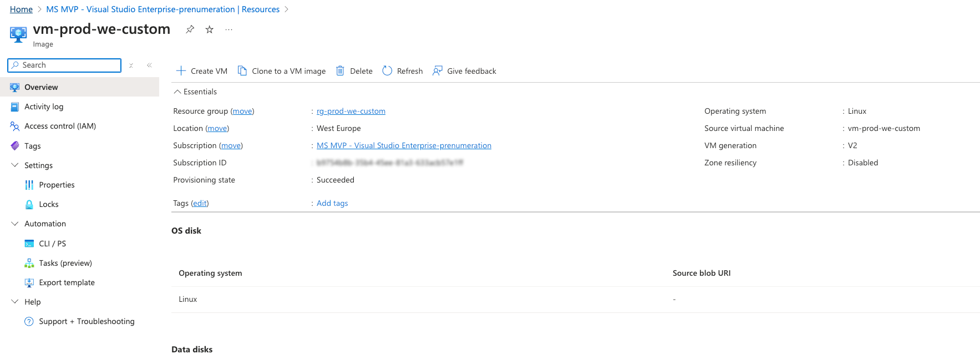The image size is (980, 364).
Task: Click move link next to Location
Action: pyautogui.click(x=217, y=128)
